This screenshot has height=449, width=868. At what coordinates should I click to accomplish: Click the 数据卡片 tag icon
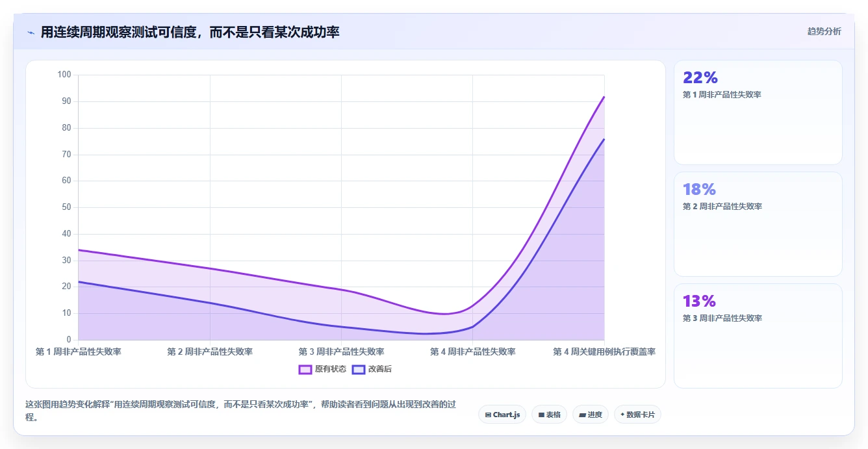click(622, 414)
